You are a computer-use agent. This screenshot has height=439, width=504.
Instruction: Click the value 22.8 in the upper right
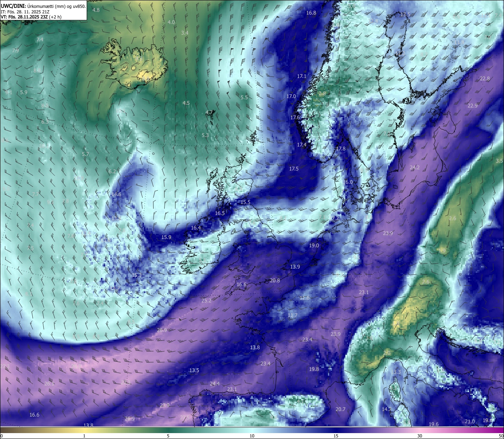pyautogui.click(x=485, y=79)
